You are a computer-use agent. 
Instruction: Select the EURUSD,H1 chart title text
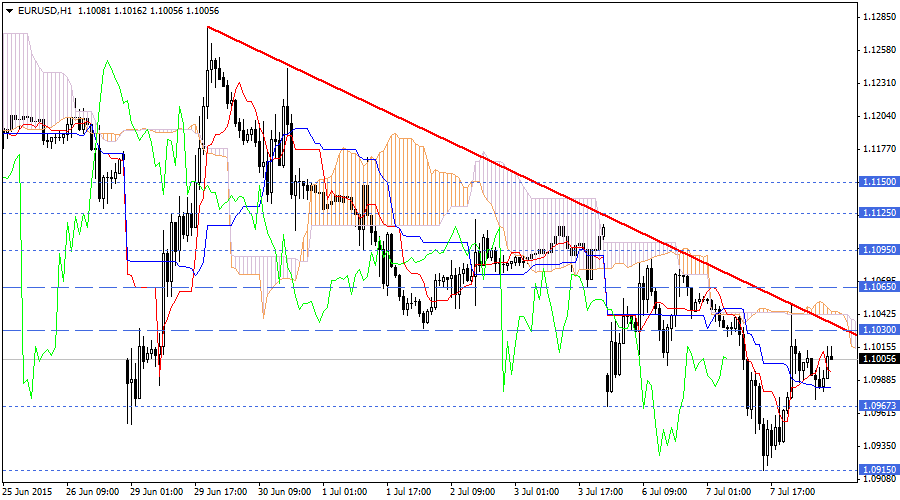[45, 11]
